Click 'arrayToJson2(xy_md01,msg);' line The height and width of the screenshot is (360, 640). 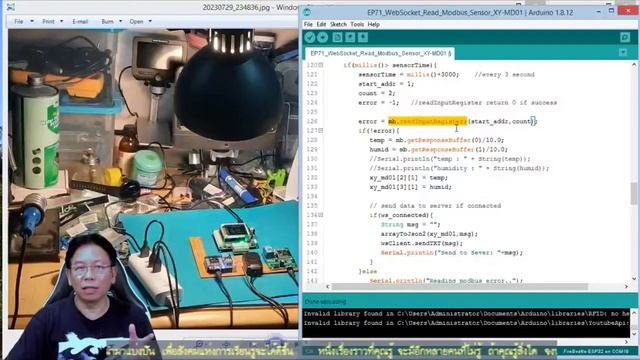click(429, 234)
